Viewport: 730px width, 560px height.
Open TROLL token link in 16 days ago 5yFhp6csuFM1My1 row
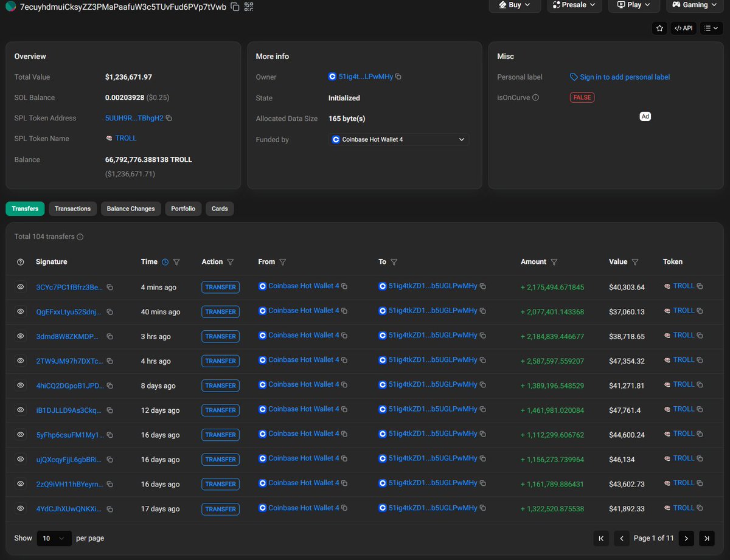(x=684, y=434)
